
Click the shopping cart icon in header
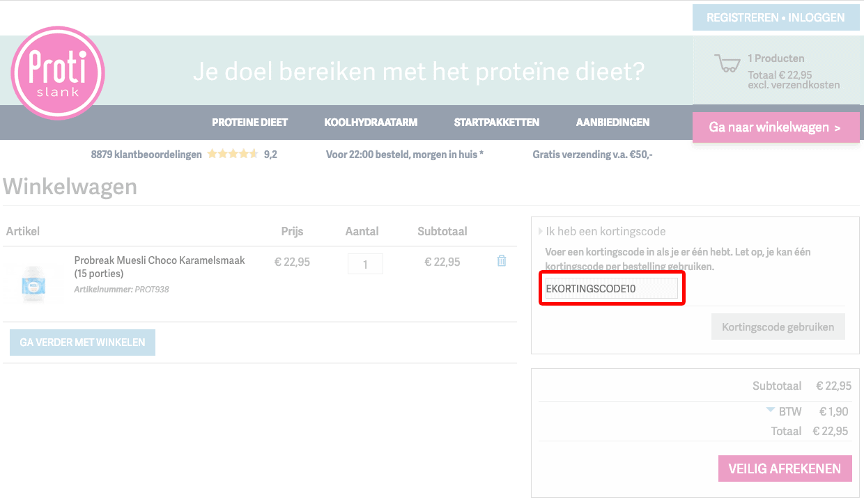(727, 64)
